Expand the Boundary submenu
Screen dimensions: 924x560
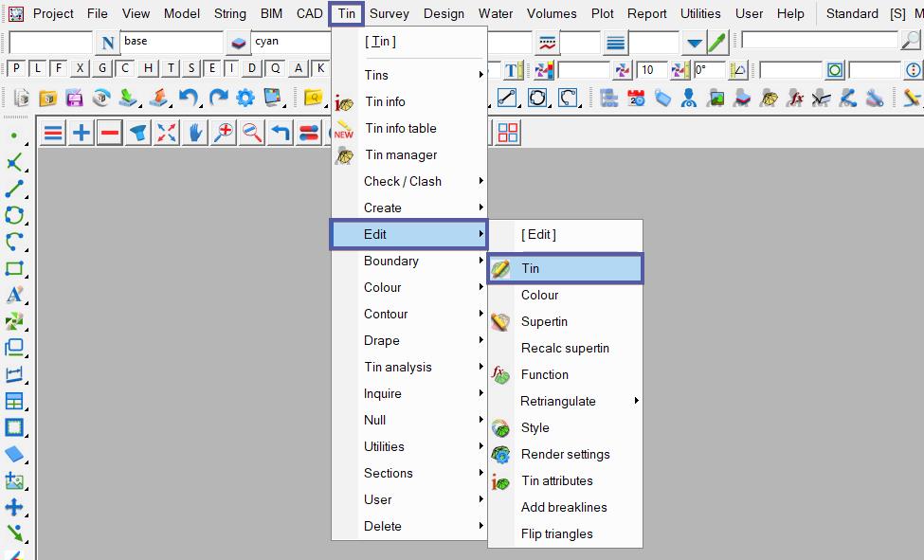pos(409,261)
